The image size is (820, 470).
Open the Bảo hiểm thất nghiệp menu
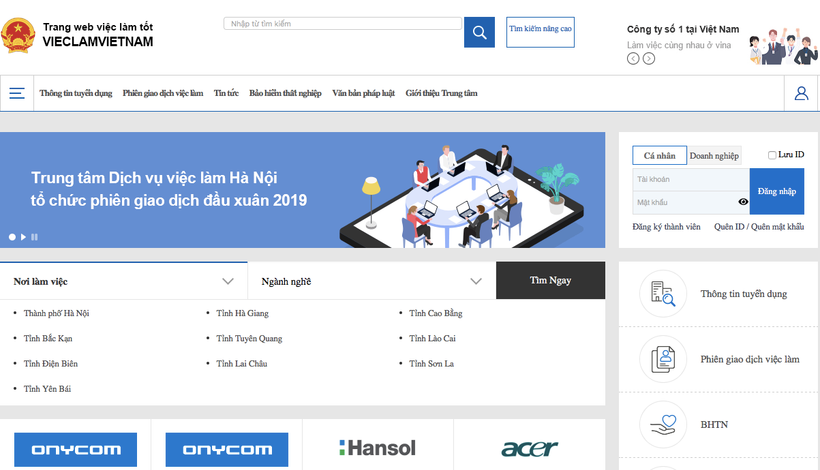click(x=285, y=94)
